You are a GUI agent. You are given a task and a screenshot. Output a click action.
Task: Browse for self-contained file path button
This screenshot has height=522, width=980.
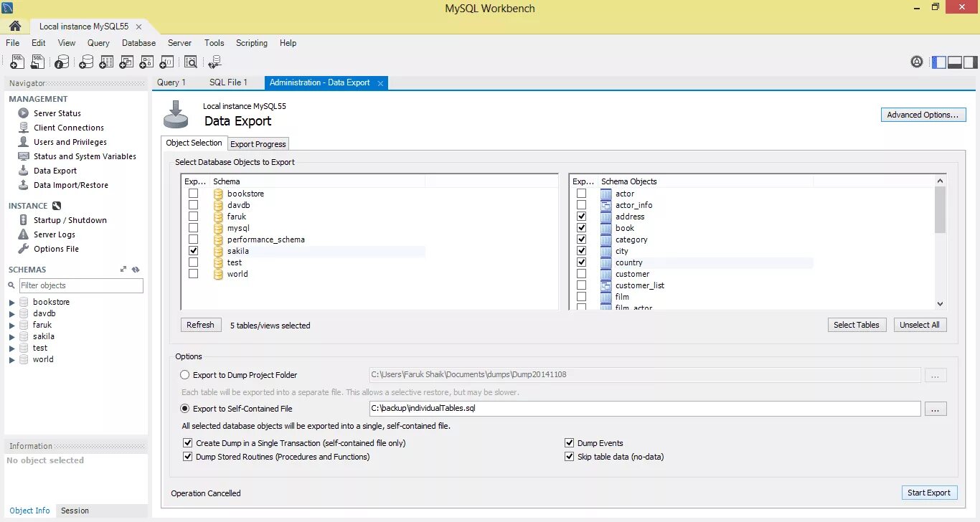coord(936,409)
